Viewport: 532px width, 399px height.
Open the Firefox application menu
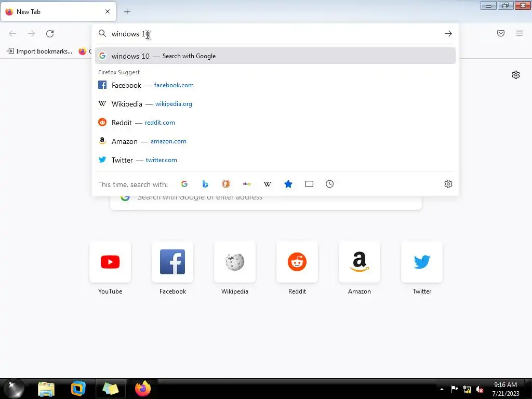click(520, 33)
